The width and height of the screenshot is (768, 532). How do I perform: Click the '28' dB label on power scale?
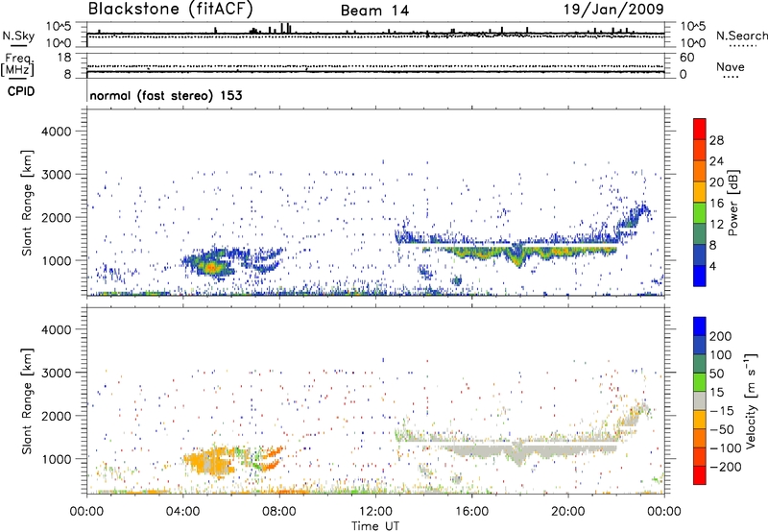click(x=716, y=140)
